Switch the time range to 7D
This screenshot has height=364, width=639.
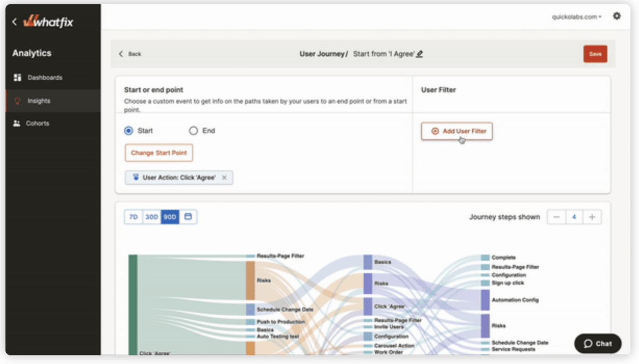pos(133,217)
